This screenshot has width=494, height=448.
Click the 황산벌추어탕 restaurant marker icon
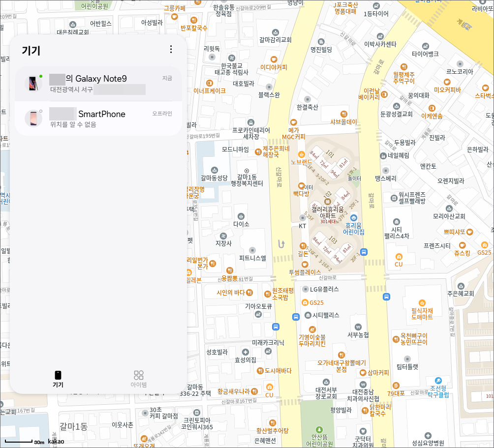tap(273, 423)
